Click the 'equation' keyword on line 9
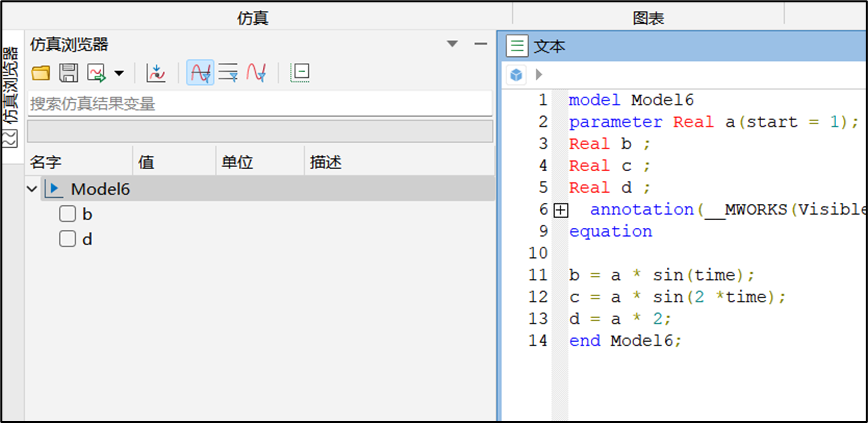This screenshot has height=423, width=868. coord(611,231)
